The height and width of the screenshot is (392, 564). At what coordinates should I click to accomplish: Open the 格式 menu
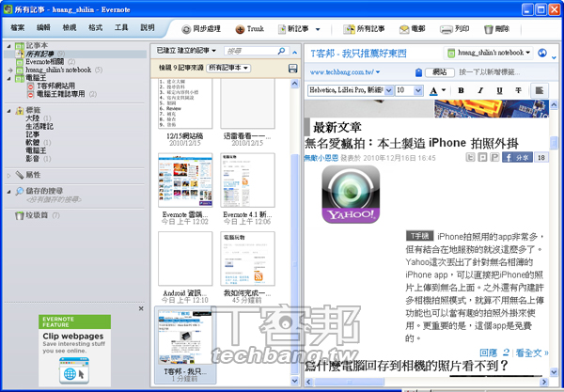pyautogui.click(x=95, y=27)
